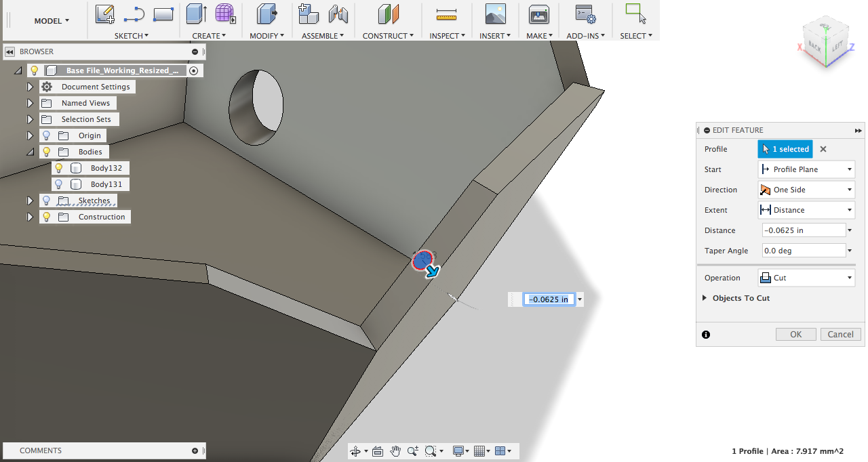Open the Direction One Side dropdown
The width and height of the screenshot is (868, 462).
point(806,190)
